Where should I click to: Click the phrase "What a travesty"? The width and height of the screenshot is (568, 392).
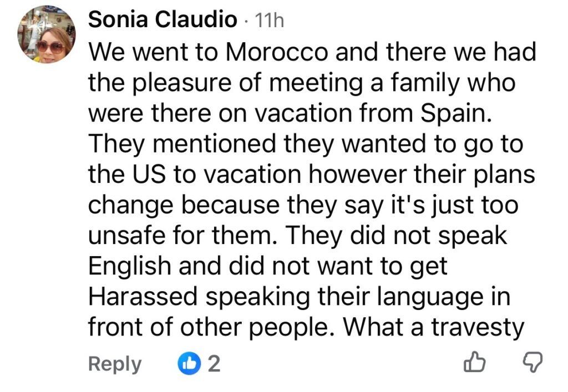click(433, 327)
